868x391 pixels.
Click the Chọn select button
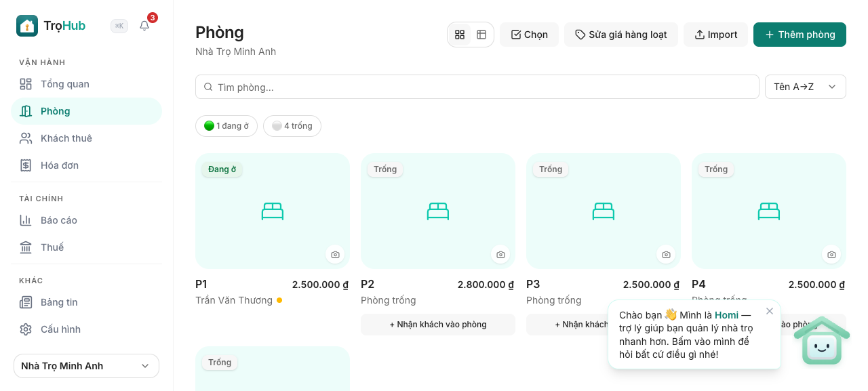529,35
